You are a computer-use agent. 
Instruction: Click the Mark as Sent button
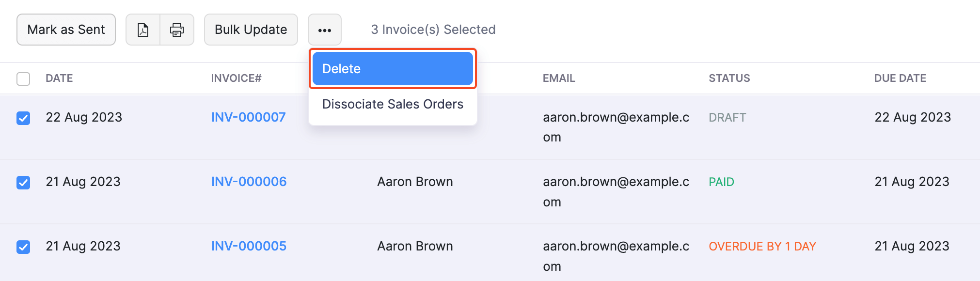(66, 30)
